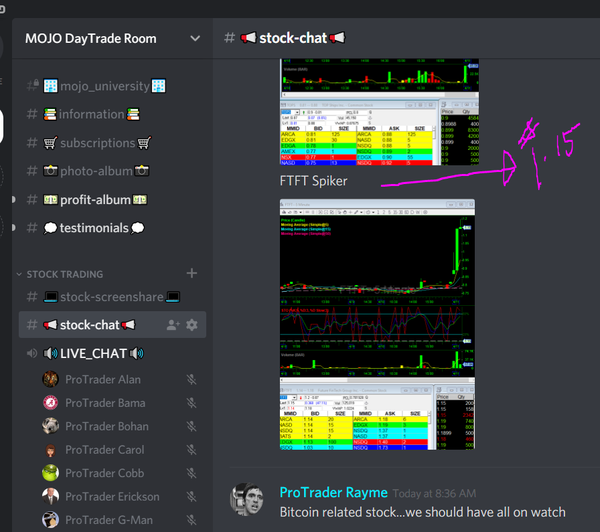The image size is (600, 532).
Task: Click the speaker icon of LIVE_CHAT voice channel
Action: point(48,353)
